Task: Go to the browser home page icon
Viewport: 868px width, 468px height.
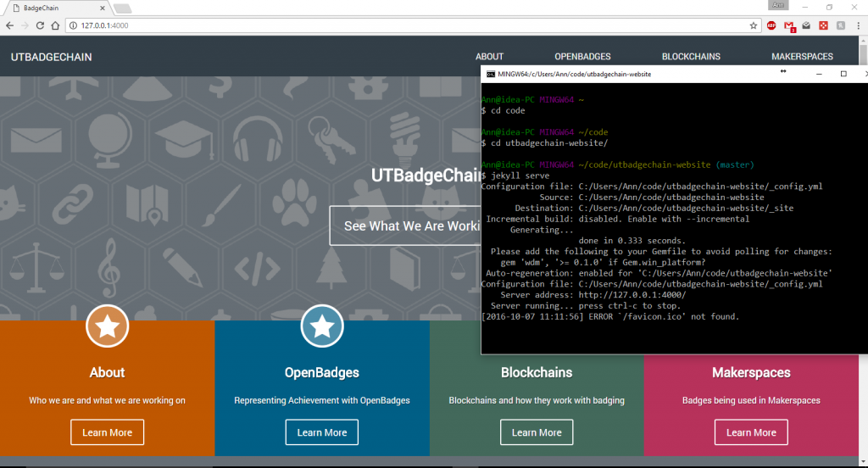Action: pyautogui.click(x=54, y=25)
